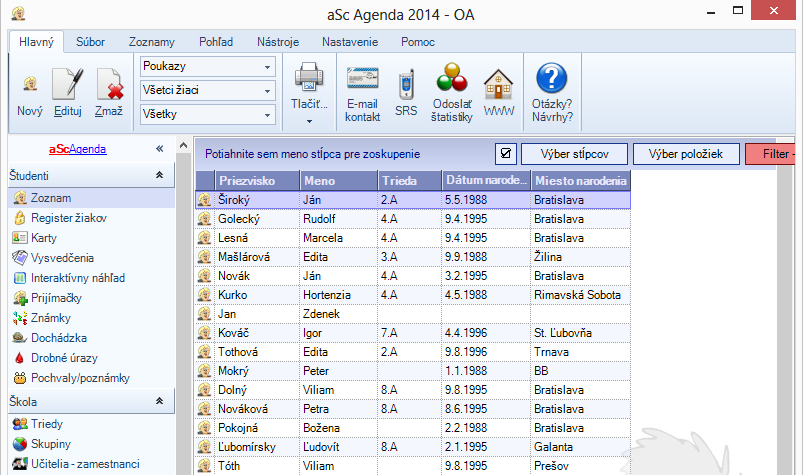Screen dimensions: 803x475
Task: Open the Všetky dropdown
Action: click(207, 114)
